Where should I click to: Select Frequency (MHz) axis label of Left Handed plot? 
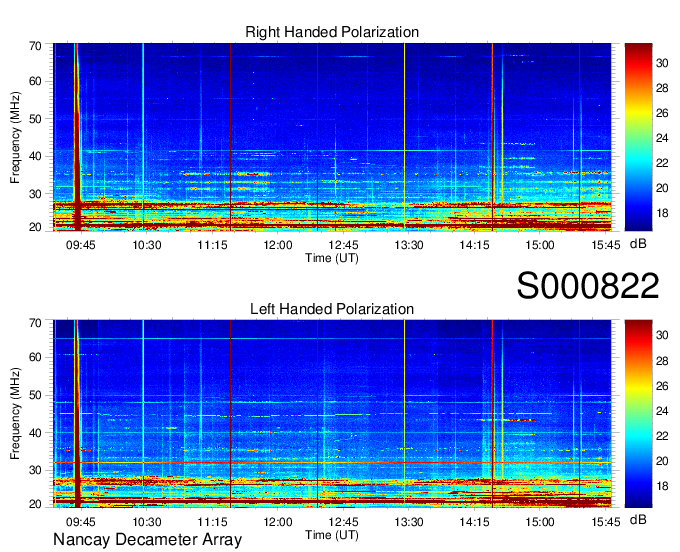pyautogui.click(x=15, y=414)
